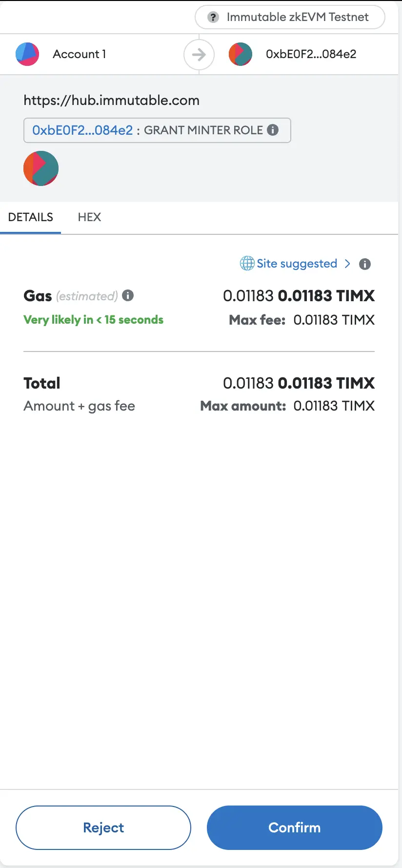Switch to the HEX tab
The width and height of the screenshot is (402, 868).
tap(89, 217)
